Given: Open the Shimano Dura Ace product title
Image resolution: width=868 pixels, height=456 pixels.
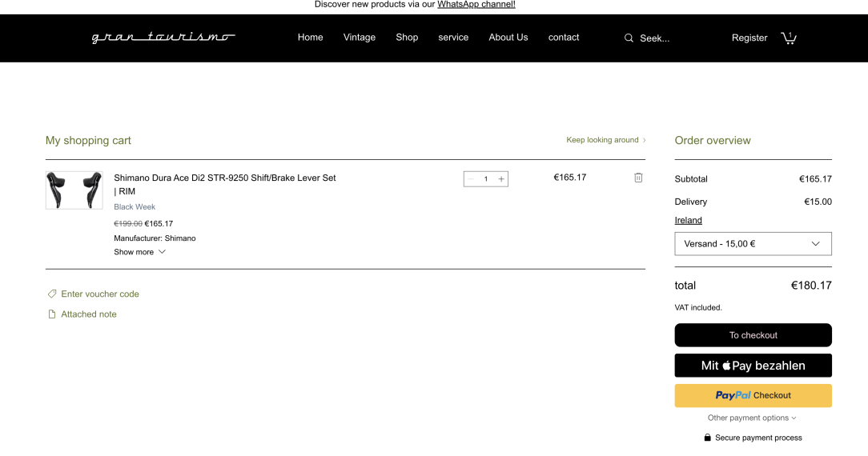Looking at the screenshot, I should point(225,185).
